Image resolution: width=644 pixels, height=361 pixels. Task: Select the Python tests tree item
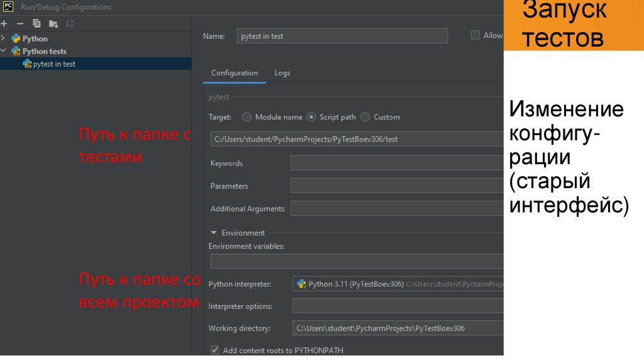45,52
